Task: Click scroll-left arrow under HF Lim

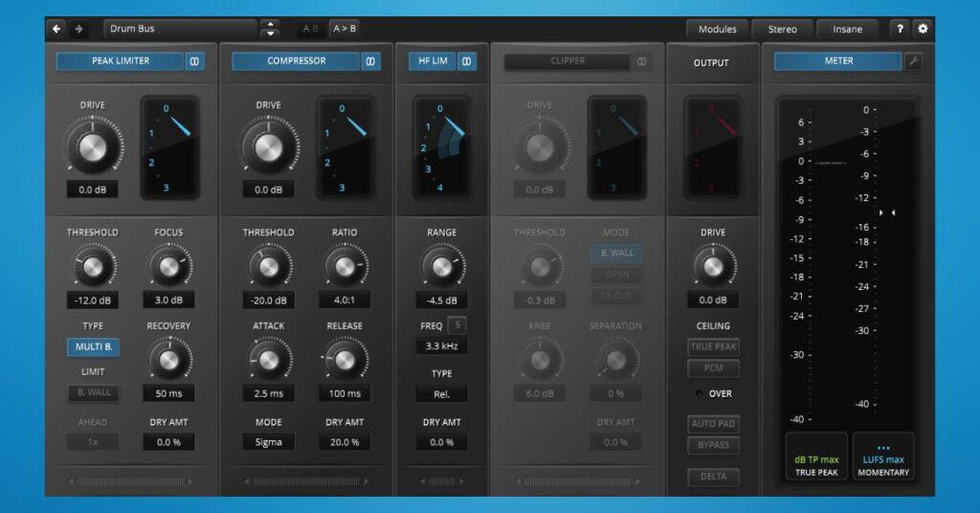Action: [422, 481]
